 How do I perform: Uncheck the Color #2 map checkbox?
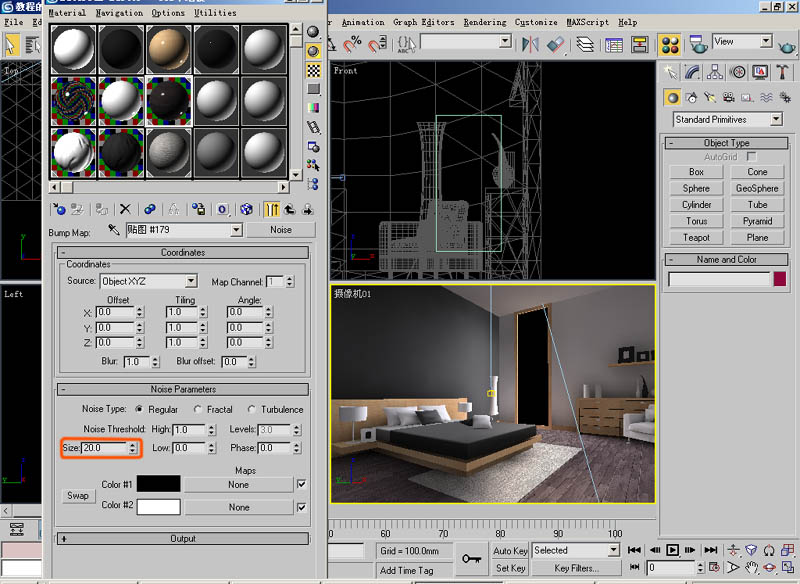[x=302, y=507]
